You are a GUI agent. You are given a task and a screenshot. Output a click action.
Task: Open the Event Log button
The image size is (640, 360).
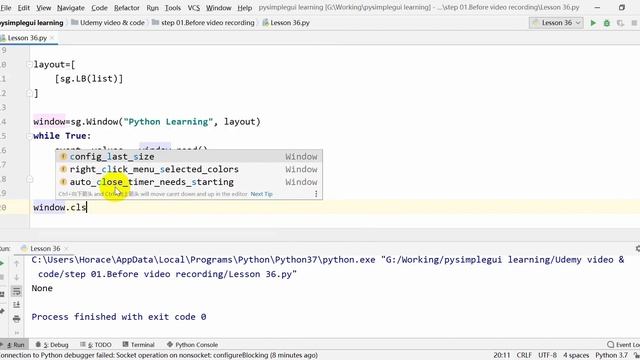coord(623,345)
